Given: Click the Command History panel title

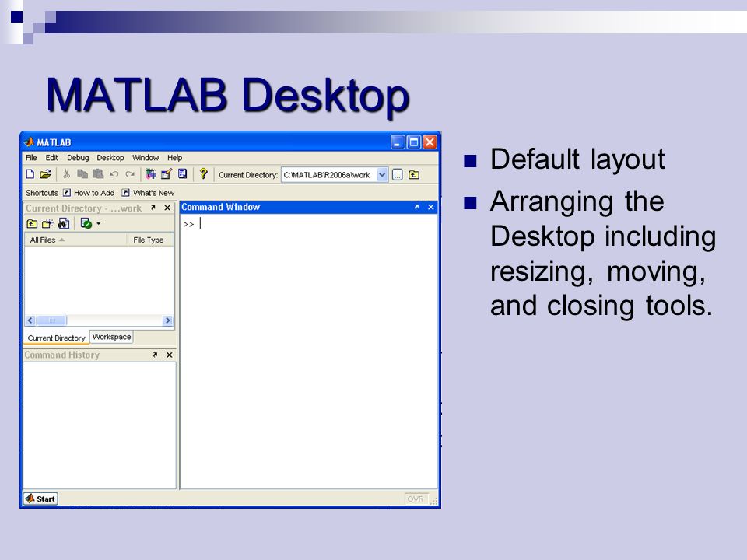Looking at the screenshot, I should (x=62, y=355).
